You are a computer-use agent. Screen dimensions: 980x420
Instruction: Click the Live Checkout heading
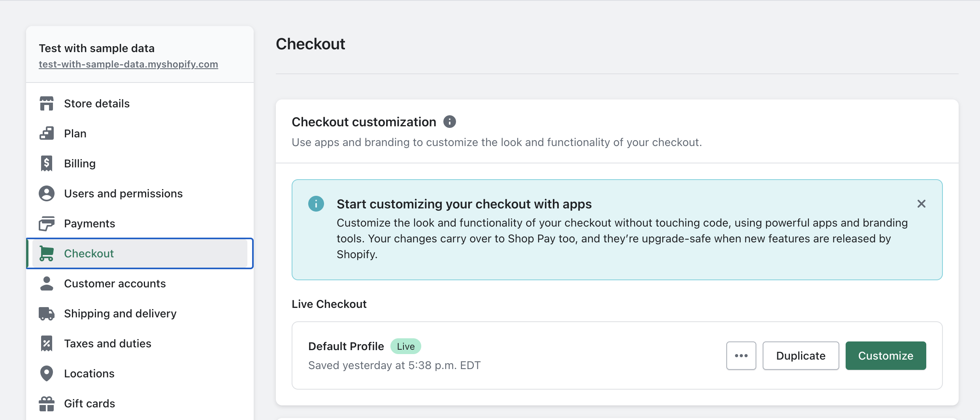tap(329, 304)
